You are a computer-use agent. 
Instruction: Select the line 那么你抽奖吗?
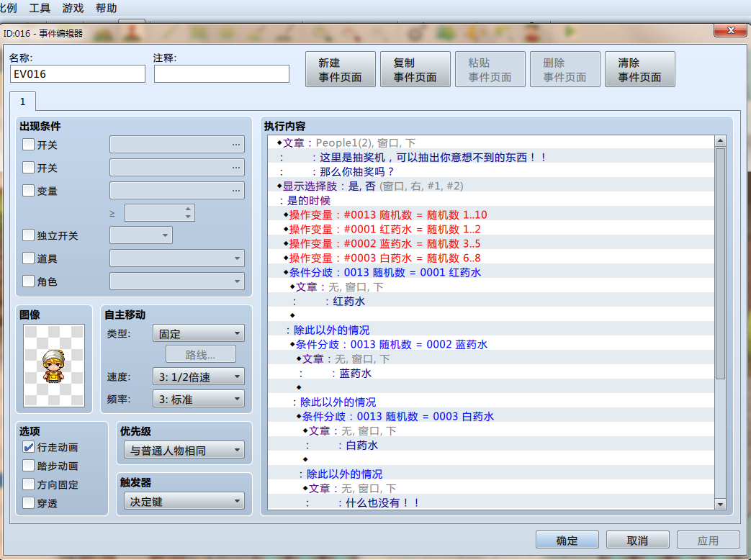click(491, 171)
